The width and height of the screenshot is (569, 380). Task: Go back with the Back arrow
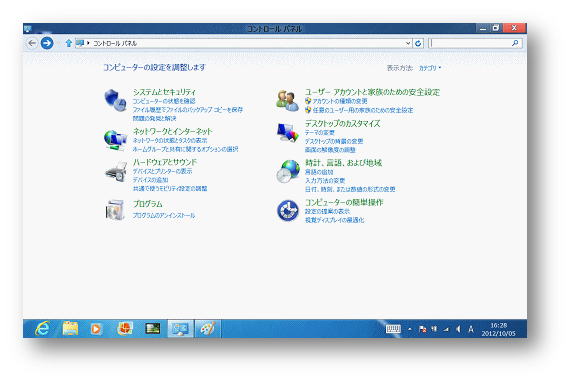[x=32, y=43]
